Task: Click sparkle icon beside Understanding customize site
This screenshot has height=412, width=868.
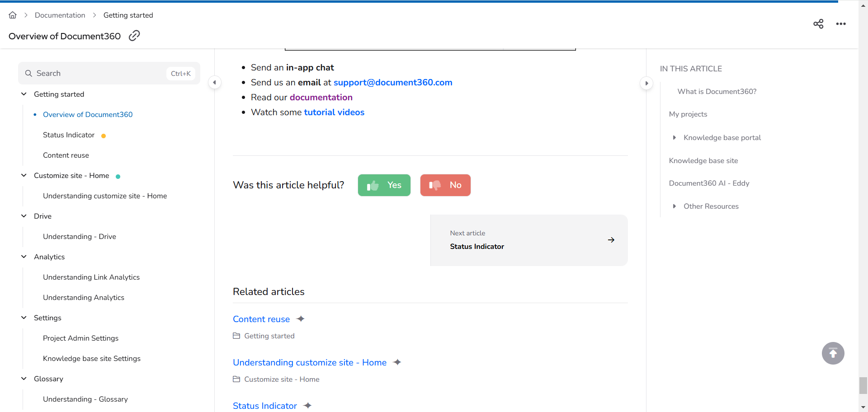Action: point(397,362)
